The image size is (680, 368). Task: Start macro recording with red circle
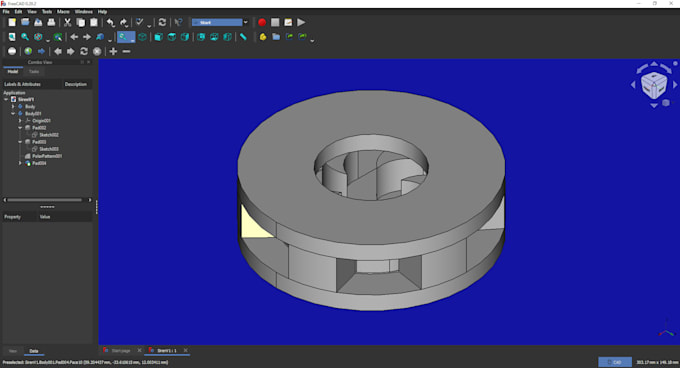coord(262,22)
